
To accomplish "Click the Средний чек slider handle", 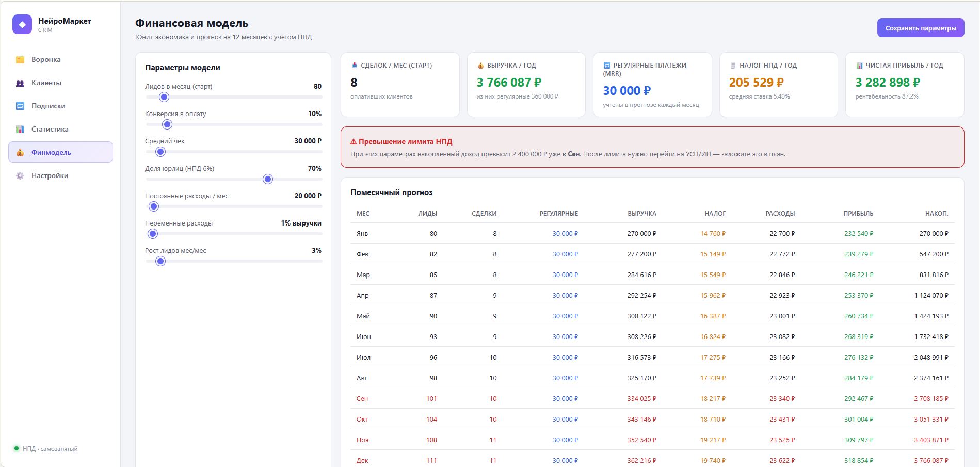I will click(160, 152).
